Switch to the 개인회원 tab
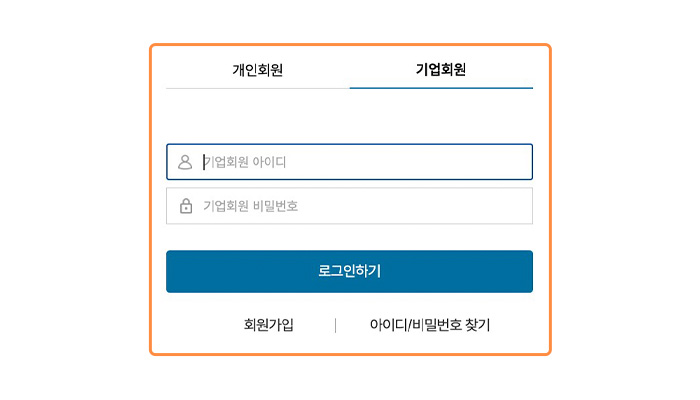Screen dimensions: 700x400 pyautogui.click(x=258, y=71)
